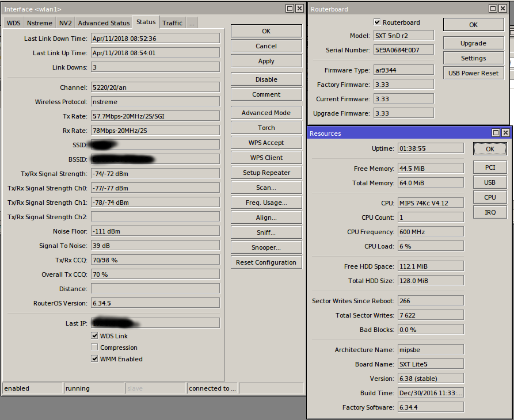This screenshot has width=514, height=420.
Task: Click the Wireless Protocol field
Action: [x=155, y=102]
